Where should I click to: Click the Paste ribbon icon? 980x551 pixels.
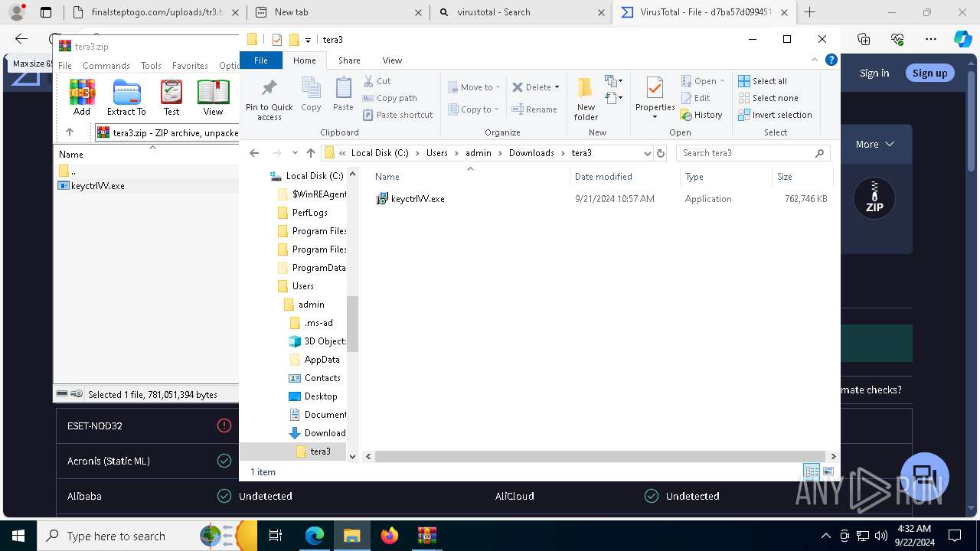click(343, 95)
